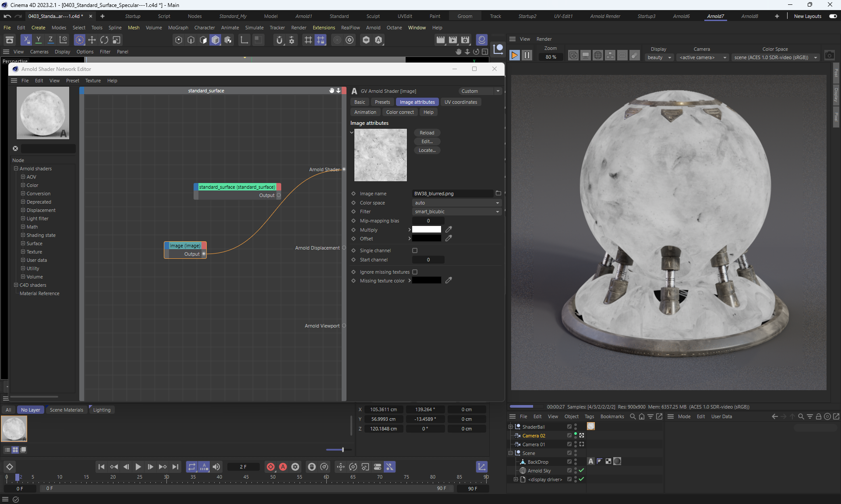Click the Rotate tool icon

[104, 40]
